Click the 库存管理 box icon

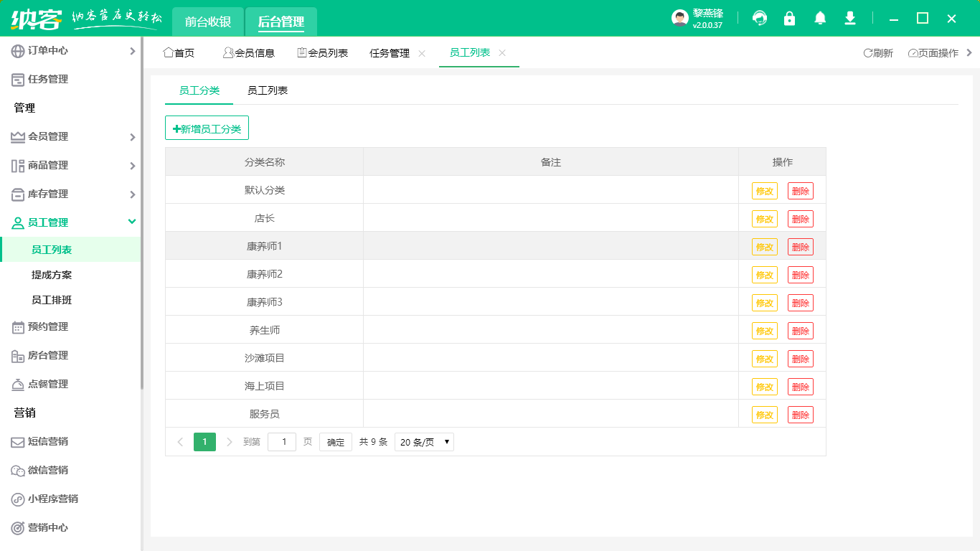(x=18, y=194)
